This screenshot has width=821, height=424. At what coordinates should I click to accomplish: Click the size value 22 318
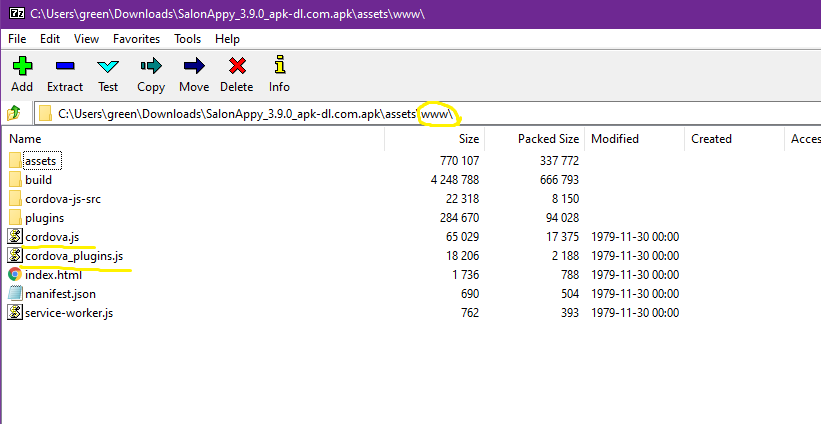pyautogui.click(x=462, y=199)
